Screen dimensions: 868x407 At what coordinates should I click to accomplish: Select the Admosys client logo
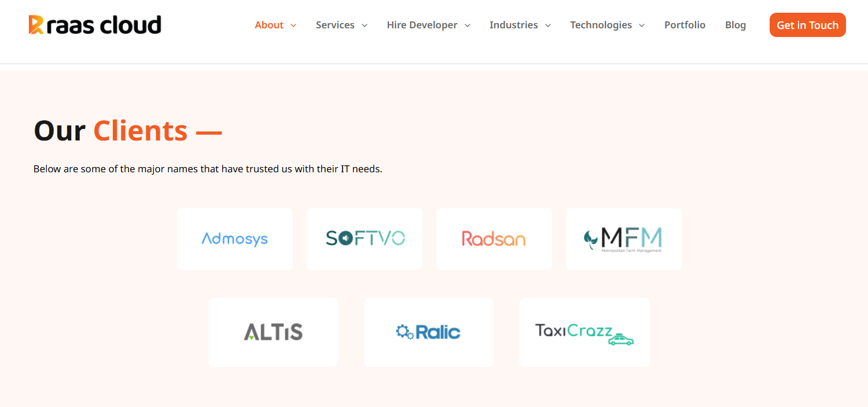point(235,239)
